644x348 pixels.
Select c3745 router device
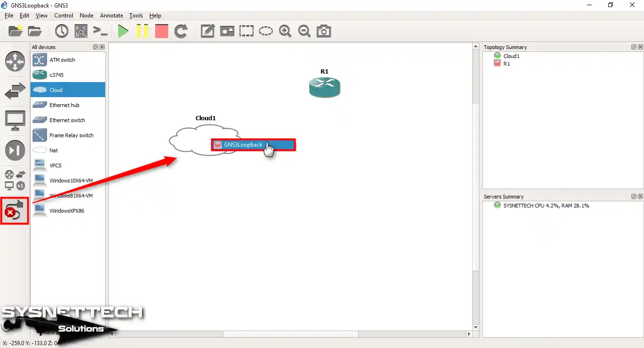[x=68, y=75]
